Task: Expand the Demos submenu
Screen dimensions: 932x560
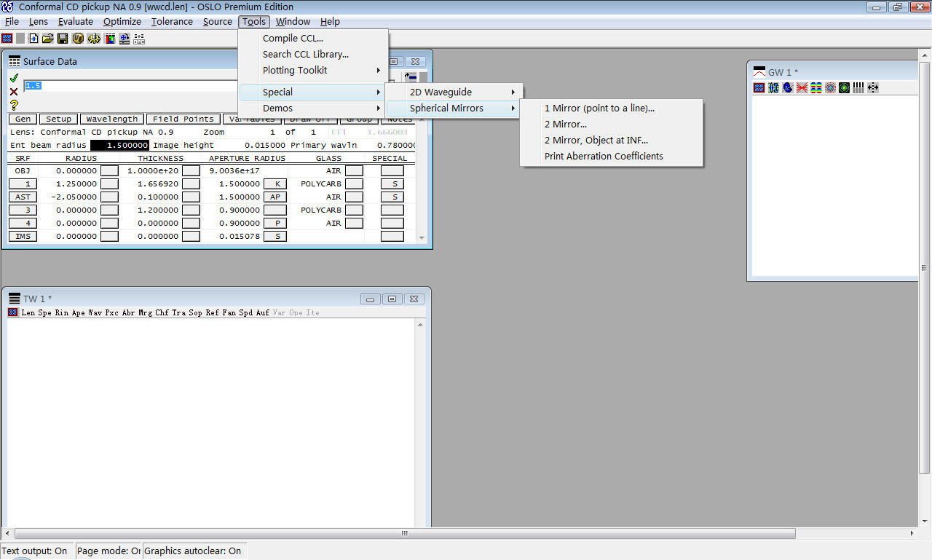Action: (x=313, y=108)
